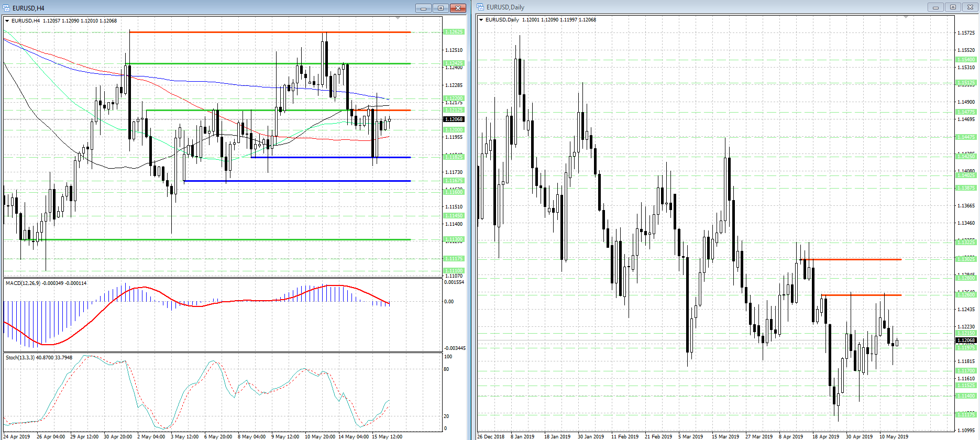Viewport: 980px width, 440px height.
Task: Select the 1.11300 price label on H4
Action: pos(454,239)
